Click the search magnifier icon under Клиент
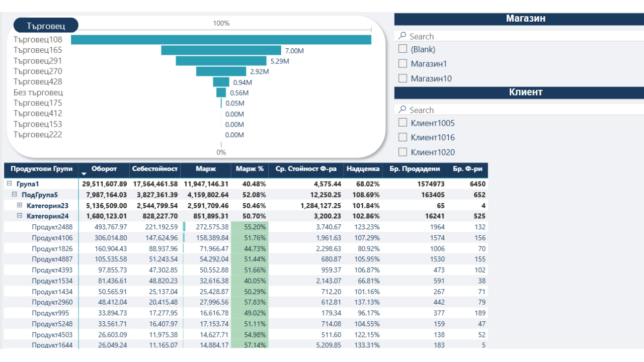Viewport: 644px width, 362px height. pyautogui.click(x=402, y=110)
